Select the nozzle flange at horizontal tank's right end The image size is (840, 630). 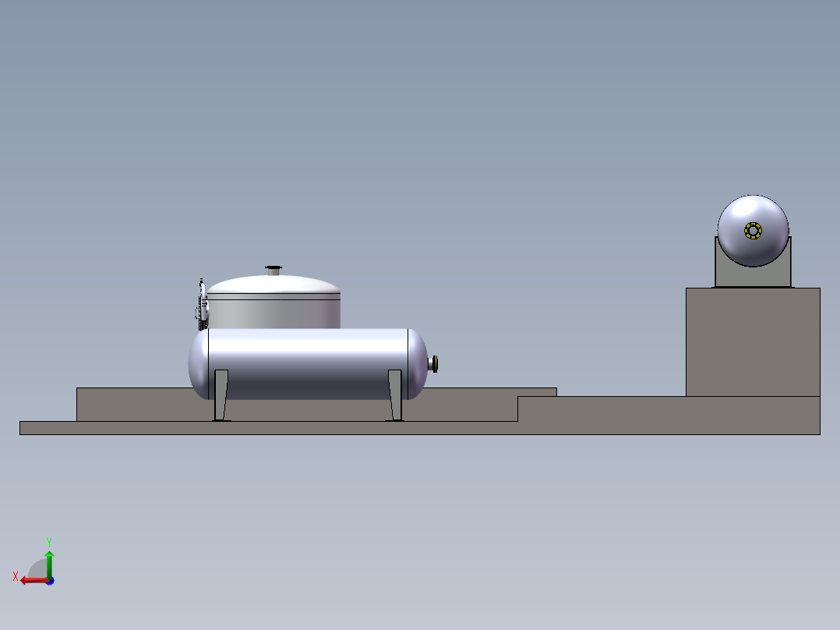(x=435, y=363)
